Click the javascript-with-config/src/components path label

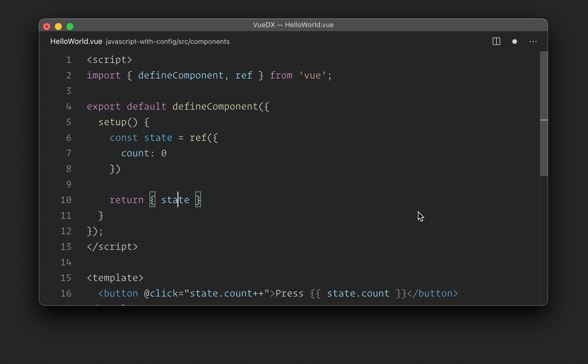pos(168,42)
